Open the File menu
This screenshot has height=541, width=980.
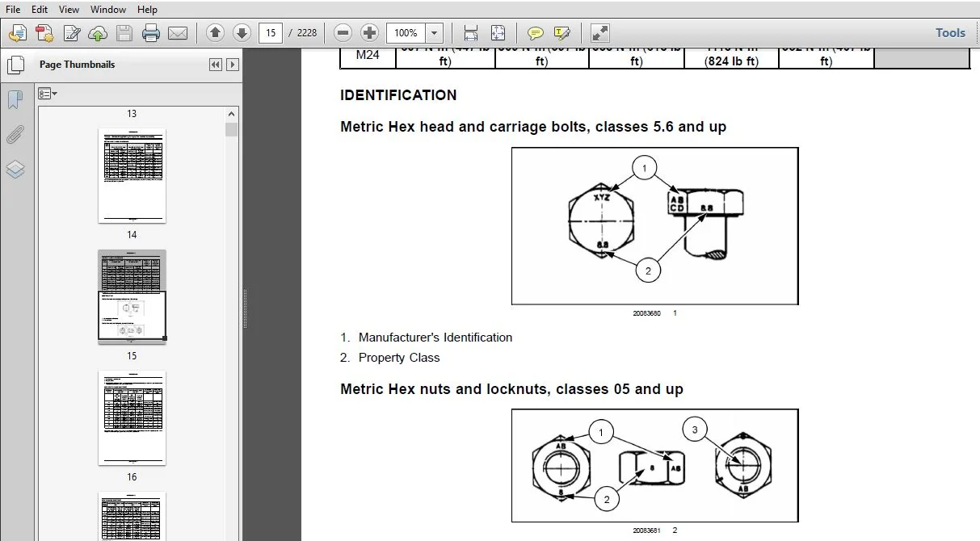13,10
